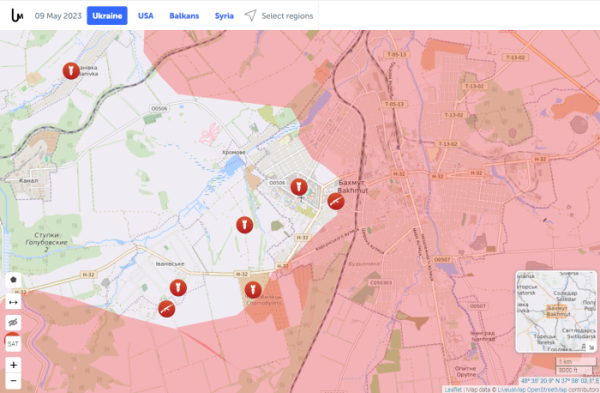
Task: Open the rifle clash marker near Bakhmut
Action: pos(336,201)
